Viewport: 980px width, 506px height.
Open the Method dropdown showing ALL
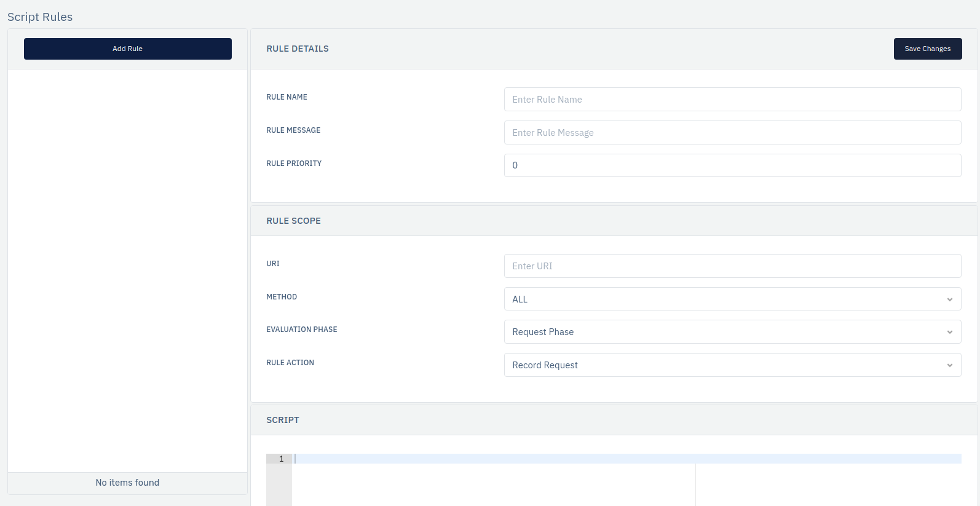coord(732,299)
